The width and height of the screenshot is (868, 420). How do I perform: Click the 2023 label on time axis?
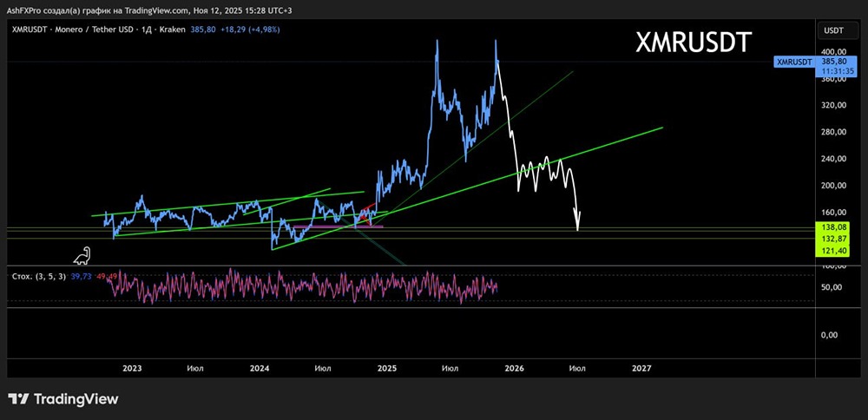click(x=132, y=369)
